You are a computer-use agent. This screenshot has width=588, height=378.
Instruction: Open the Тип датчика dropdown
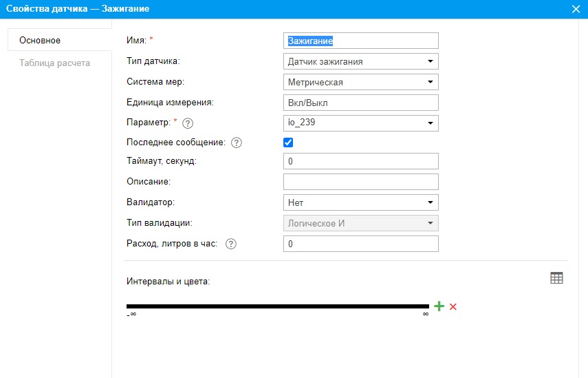click(x=361, y=61)
